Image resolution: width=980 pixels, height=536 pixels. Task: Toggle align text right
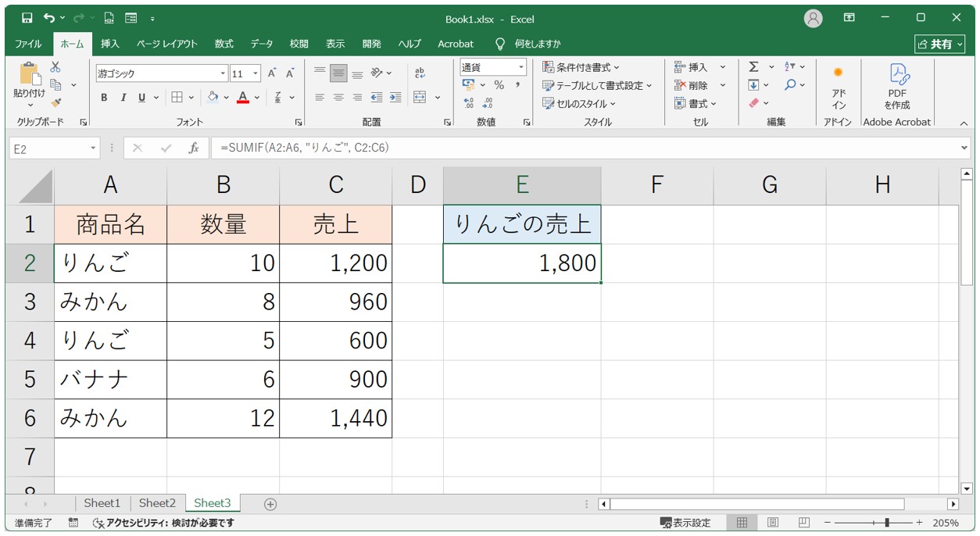(x=357, y=98)
